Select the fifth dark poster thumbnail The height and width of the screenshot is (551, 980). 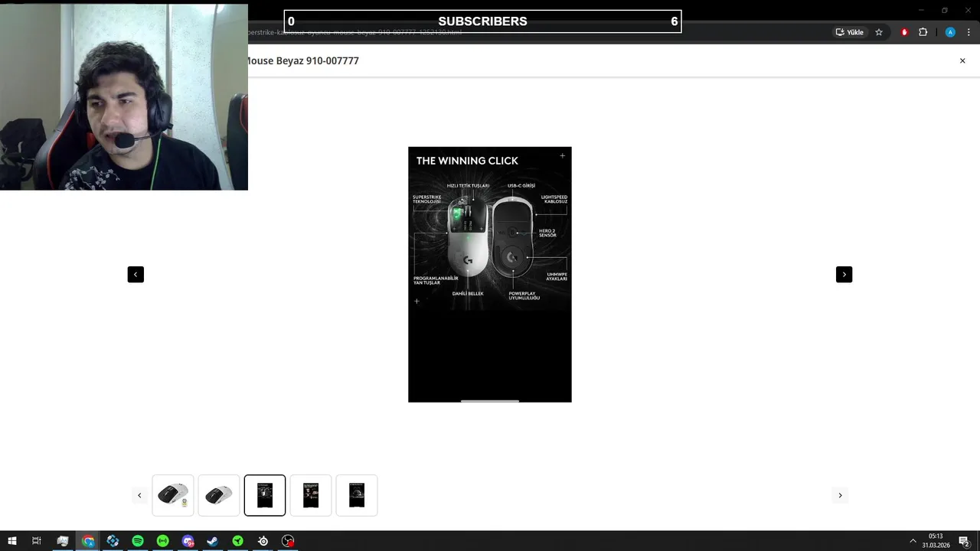357,495
